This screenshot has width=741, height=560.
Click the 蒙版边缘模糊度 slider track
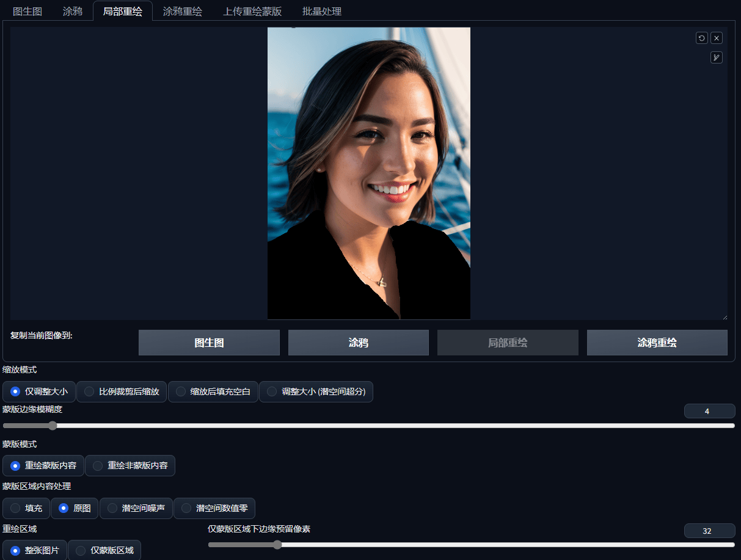pos(368,426)
